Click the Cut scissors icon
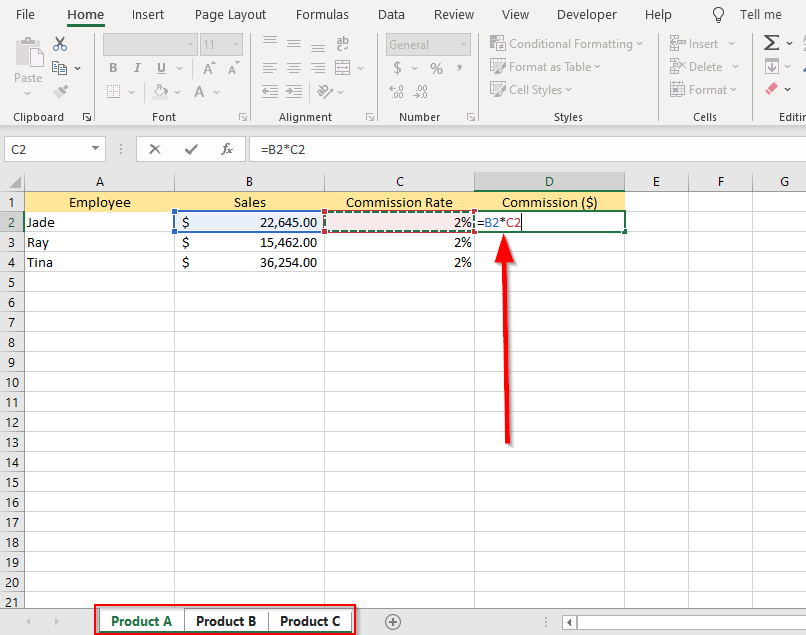Viewport: 806px width, 635px height. pyautogui.click(x=60, y=44)
